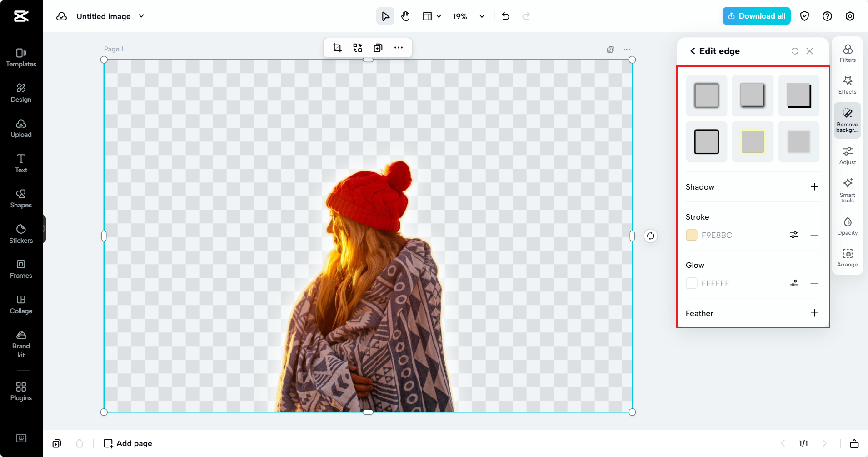868x457 pixels.
Task: Open the Page 1 options menu
Action: 627,49
